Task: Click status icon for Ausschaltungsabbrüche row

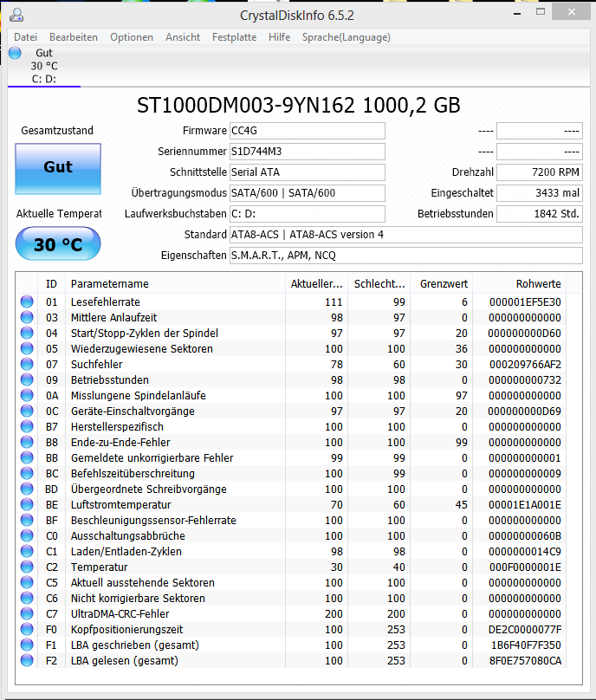Action: 27,535
